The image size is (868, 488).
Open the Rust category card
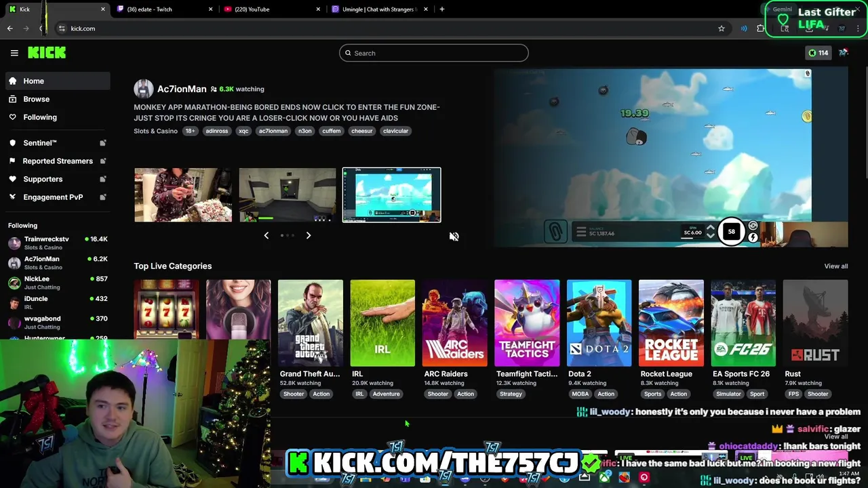tap(815, 323)
